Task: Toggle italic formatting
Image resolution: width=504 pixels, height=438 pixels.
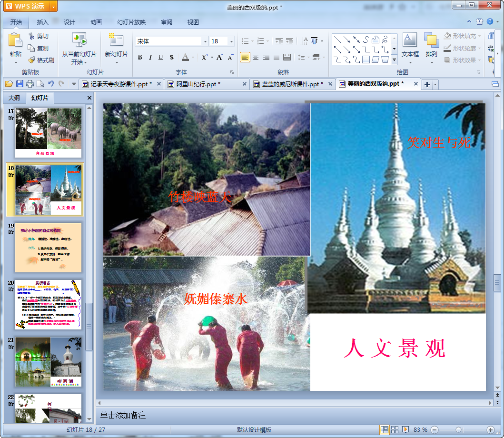Action: click(150, 57)
